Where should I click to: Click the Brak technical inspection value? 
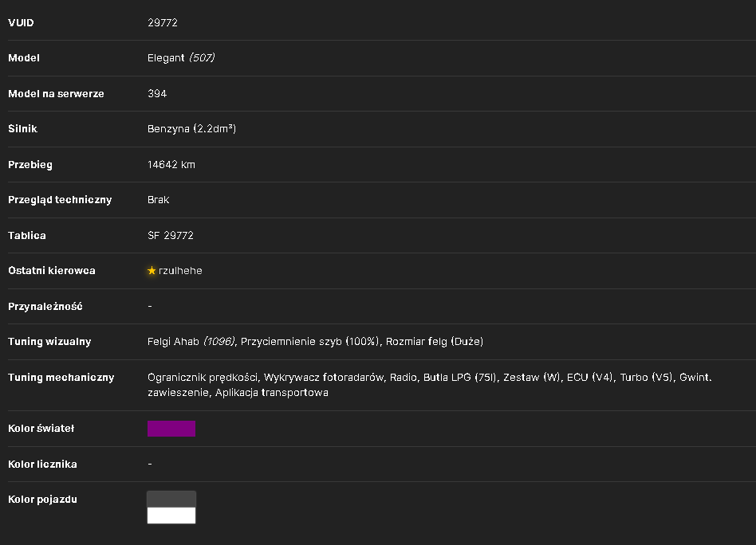pos(158,199)
